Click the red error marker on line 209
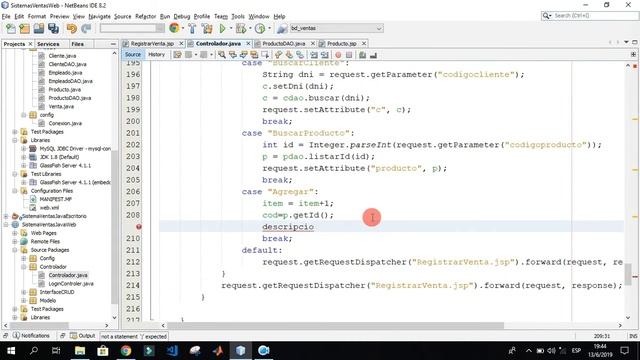 tap(139, 227)
